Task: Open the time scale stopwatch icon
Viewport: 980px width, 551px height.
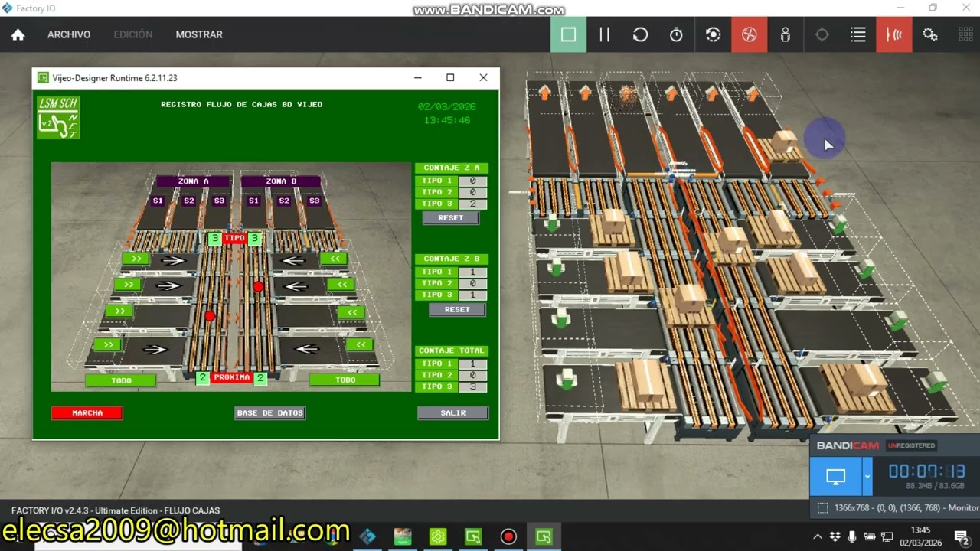Action: (x=676, y=34)
